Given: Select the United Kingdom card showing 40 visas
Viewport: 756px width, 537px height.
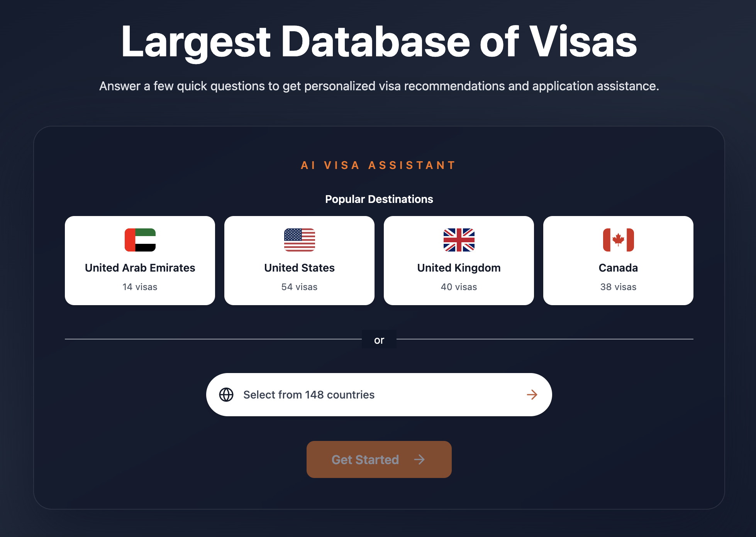Looking at the screenshot, I should (459, 260).
